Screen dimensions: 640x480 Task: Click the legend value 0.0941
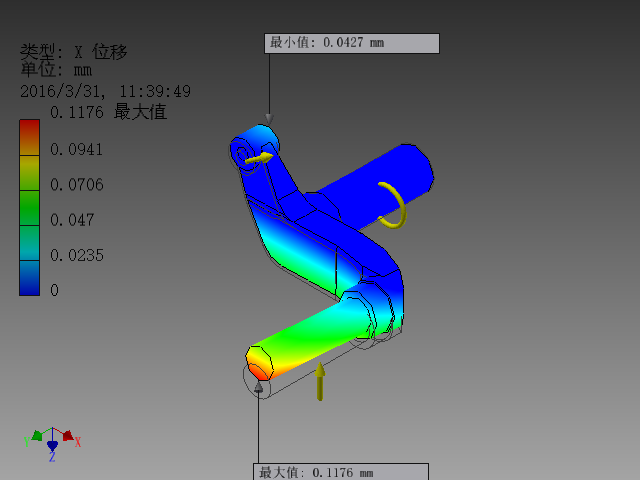(x=76, y=149)
